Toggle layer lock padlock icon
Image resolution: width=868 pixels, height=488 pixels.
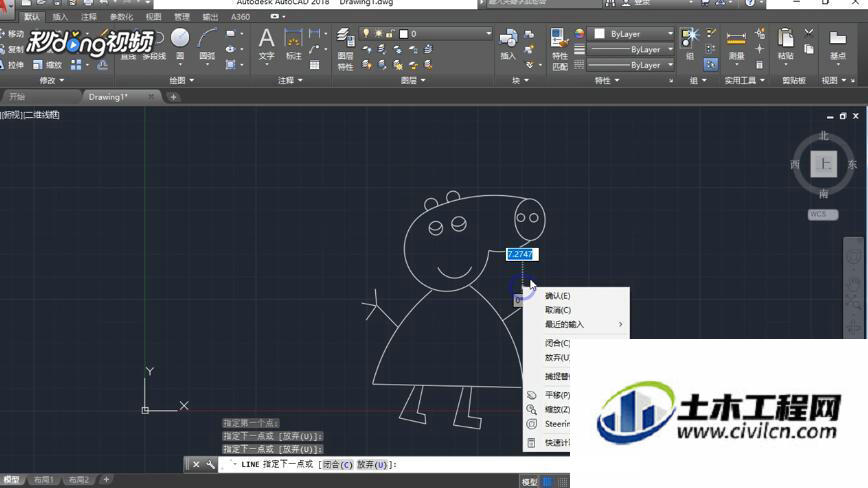pos(390,34)
